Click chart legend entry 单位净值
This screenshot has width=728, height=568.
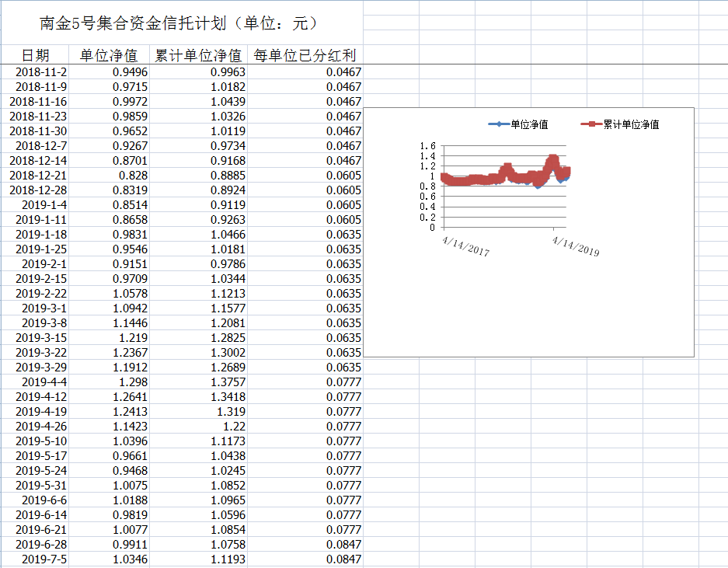pos(518,124)
